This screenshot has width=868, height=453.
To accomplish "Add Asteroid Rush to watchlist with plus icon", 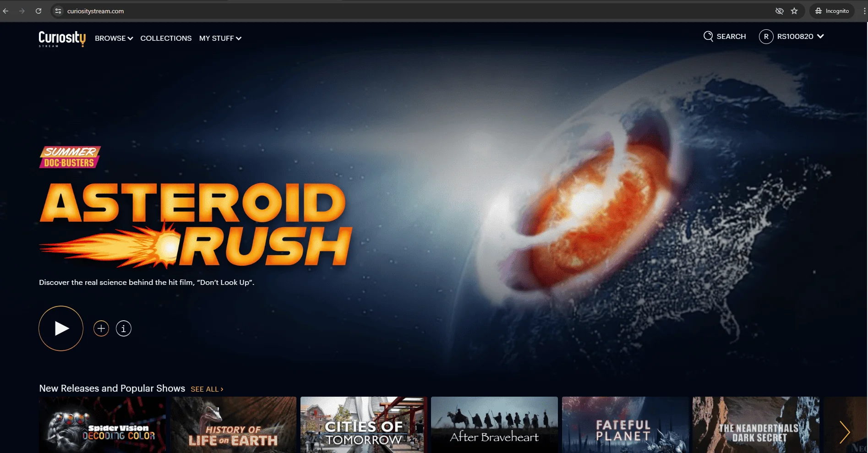I will point(101,328).
